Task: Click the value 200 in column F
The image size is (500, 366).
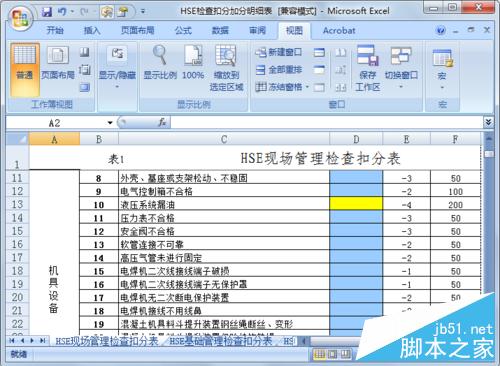Action: tap(455, 205)
